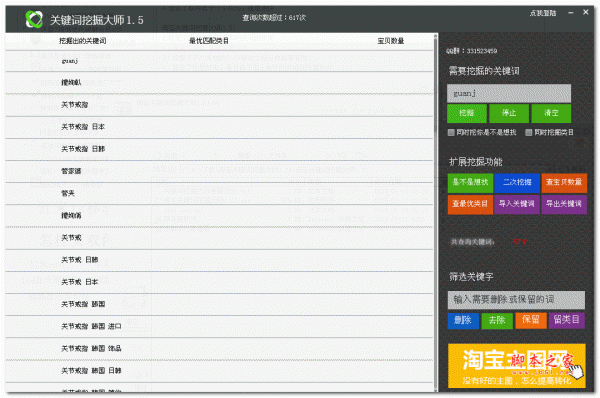Viewport: 600px width, 398px height.
Task: Minimize the 关键词挖掘大师 window
Action: [571, 13]
